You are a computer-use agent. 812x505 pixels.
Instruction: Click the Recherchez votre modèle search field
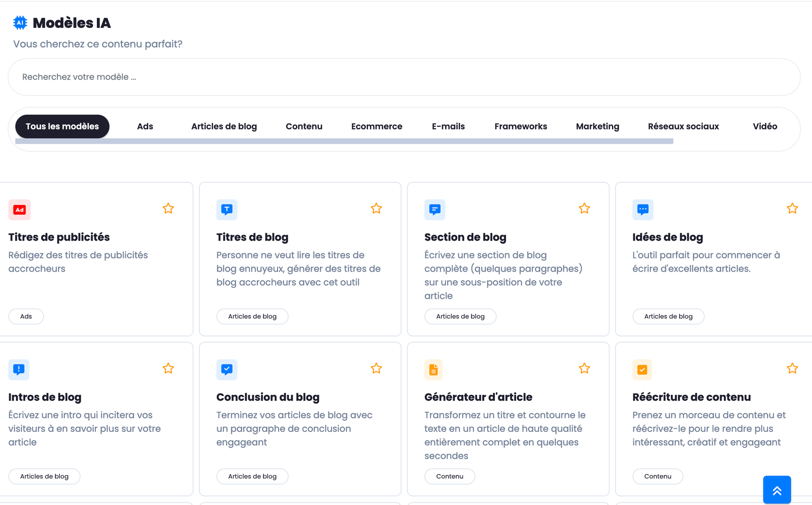tap(404, 77)
